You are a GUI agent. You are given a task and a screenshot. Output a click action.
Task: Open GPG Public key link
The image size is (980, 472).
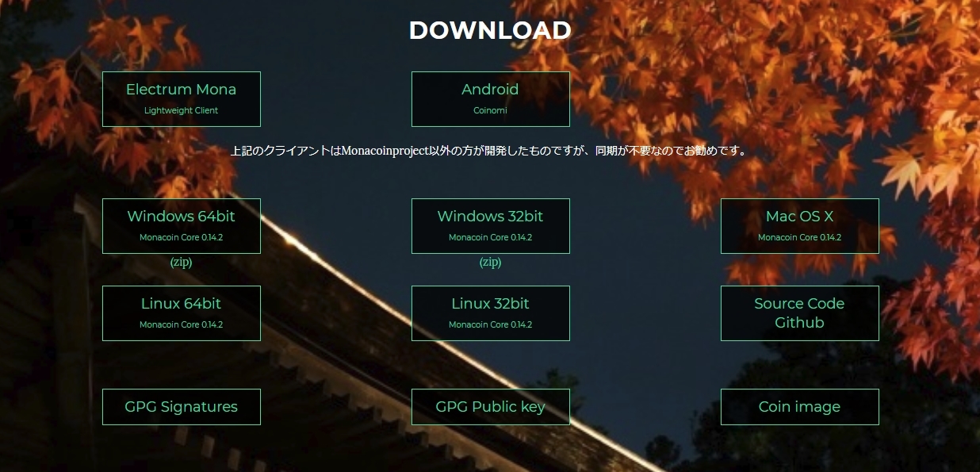pyautogui.click(x=490, y=407)
